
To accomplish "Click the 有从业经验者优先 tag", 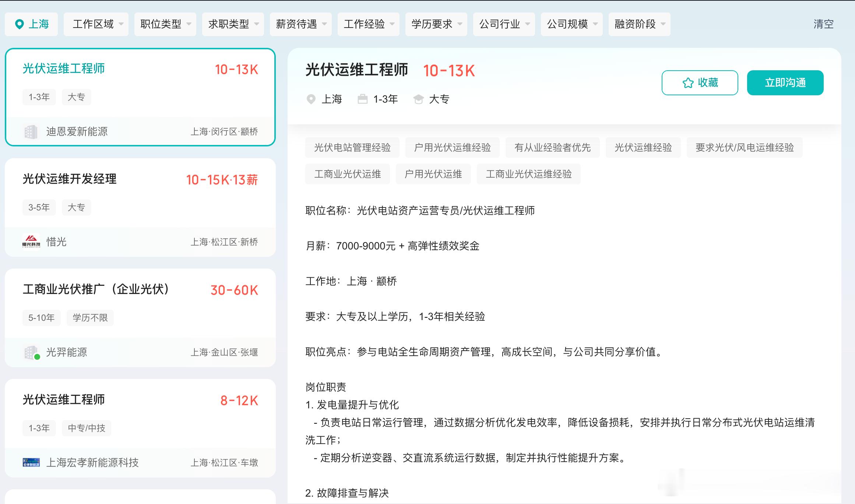I will click(x=553, y=148).
